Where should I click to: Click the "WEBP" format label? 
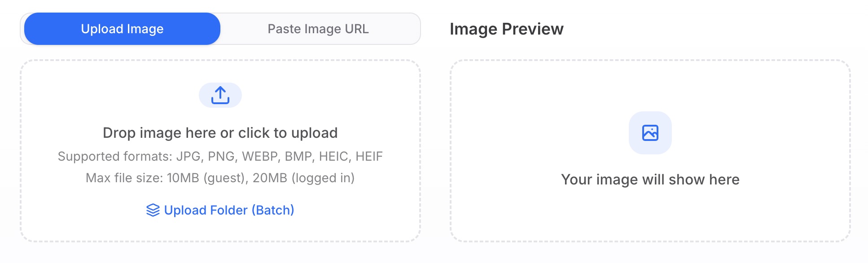click(260, 156)
